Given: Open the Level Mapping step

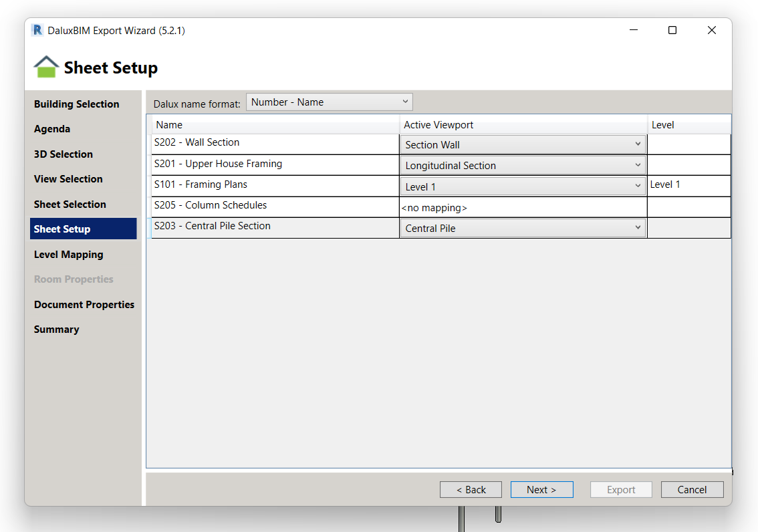Looking at the screenshot, I should pos(69,255).
